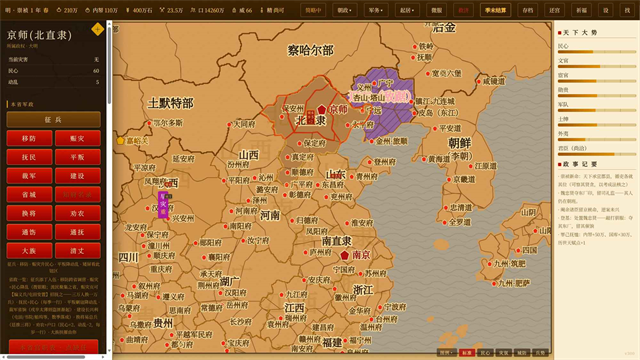Click the 裁军 button
Screen dimensions: 640x360
pos(29,176)
